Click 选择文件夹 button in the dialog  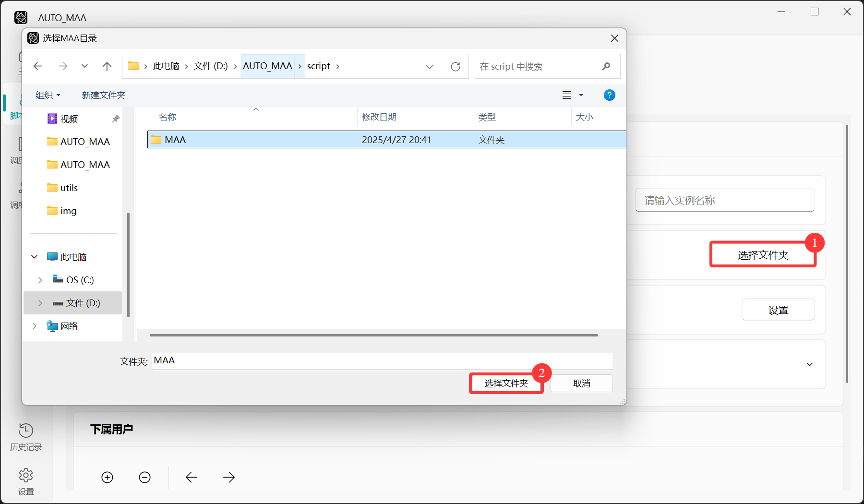tap(506, 384)
